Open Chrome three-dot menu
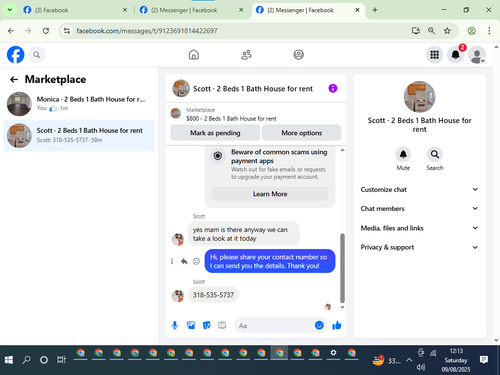 tap(489, 31)
